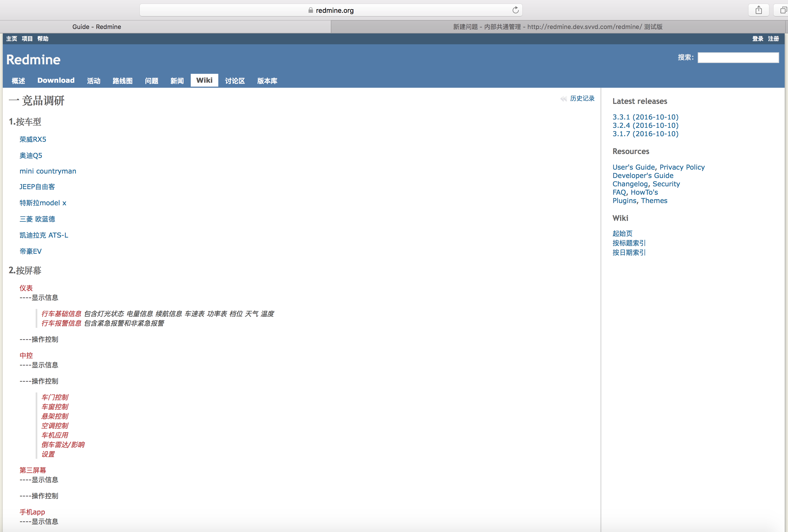Open the JEEP自由客 wiki link
788x532 pixels.
37,187
